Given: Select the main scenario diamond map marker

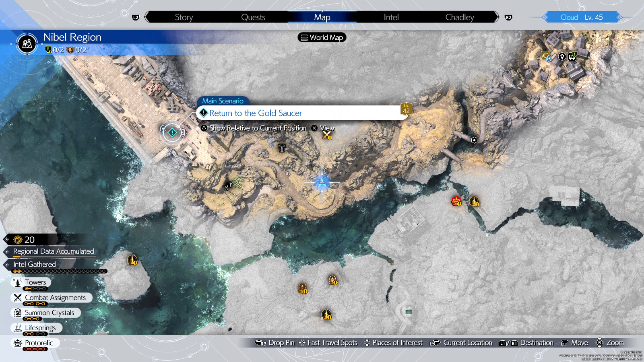Looking at the screenshot, I should (x=172, y=132).
